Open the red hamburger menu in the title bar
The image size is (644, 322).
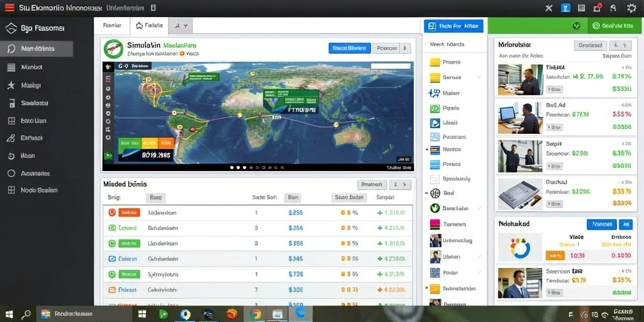tap(9, 8)
